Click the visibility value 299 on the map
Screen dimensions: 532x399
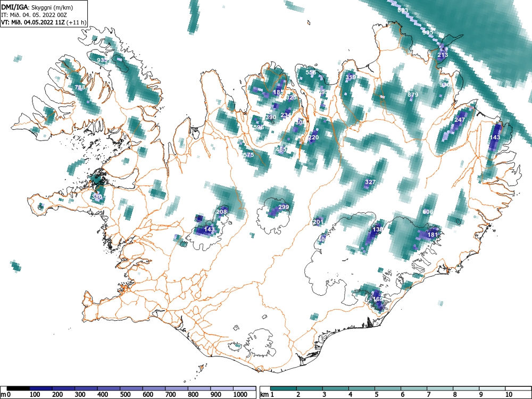tap(284, 207)
